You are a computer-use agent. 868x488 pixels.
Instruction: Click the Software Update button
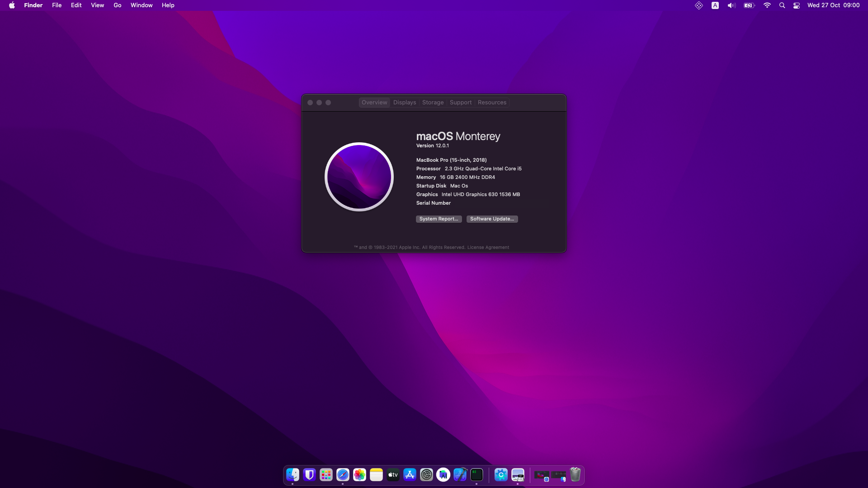click(492, 219)
